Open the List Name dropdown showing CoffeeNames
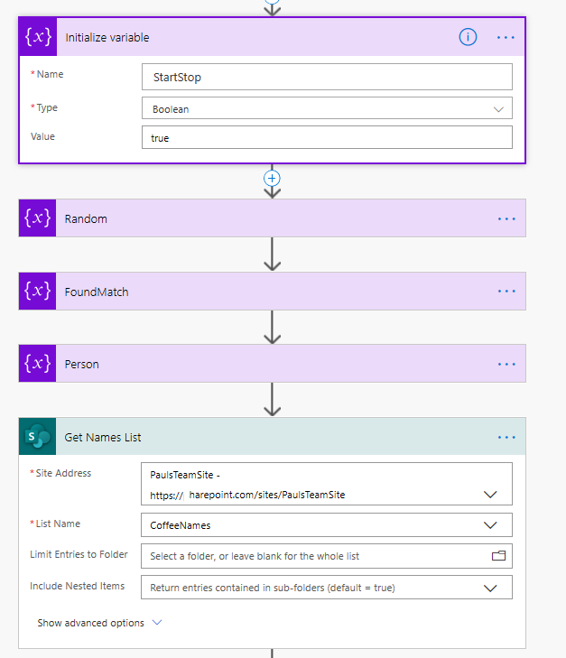The width and height of the screenshot is (566, 658). tap(326, 525)
